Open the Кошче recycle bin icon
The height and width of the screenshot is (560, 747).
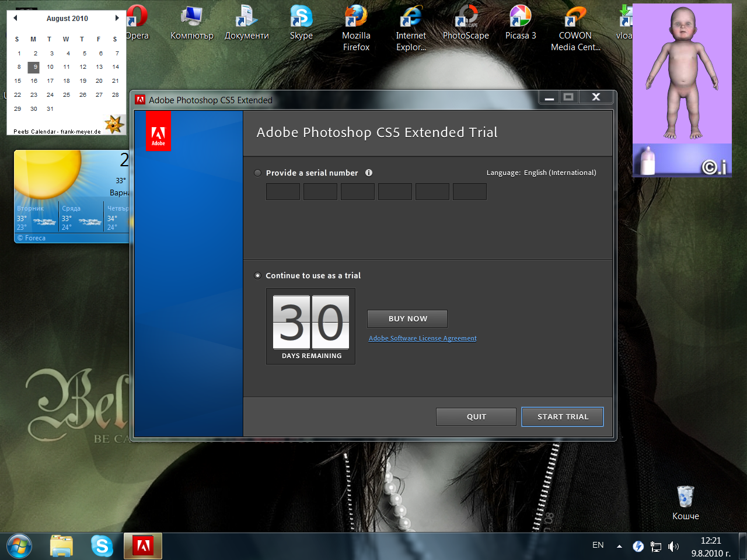pos(686,503)
